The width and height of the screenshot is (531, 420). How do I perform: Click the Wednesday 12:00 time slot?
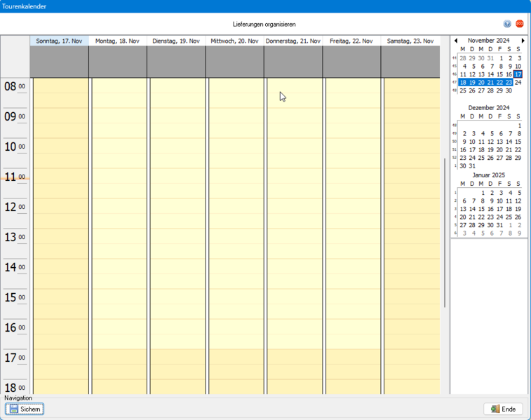pyautogui.click(x=236, y=206)
